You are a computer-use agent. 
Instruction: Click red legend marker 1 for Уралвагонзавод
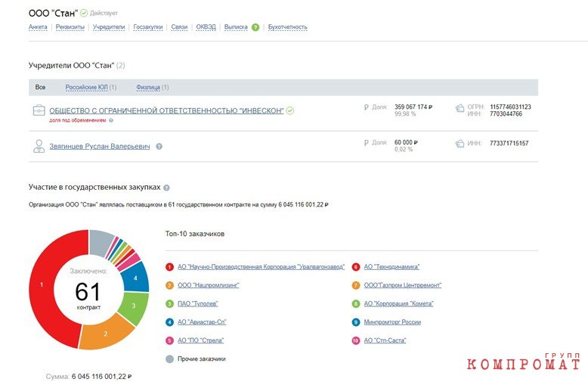tap(169, 267)
